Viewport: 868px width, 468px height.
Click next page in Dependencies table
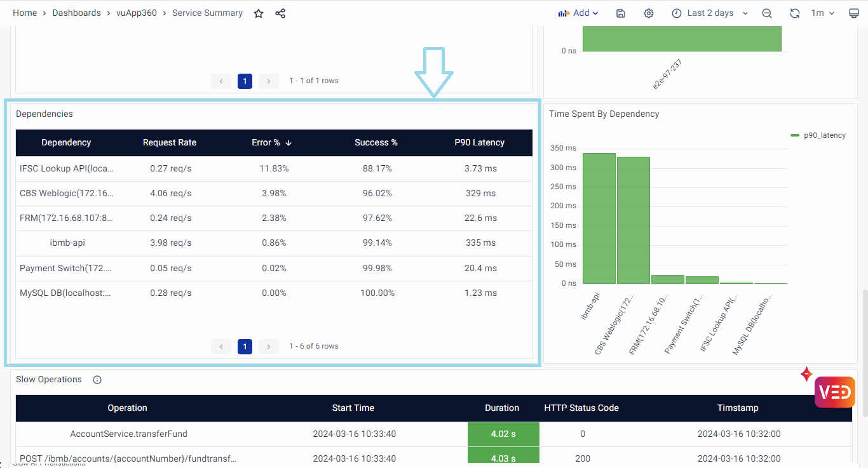(x=269, y=347)
